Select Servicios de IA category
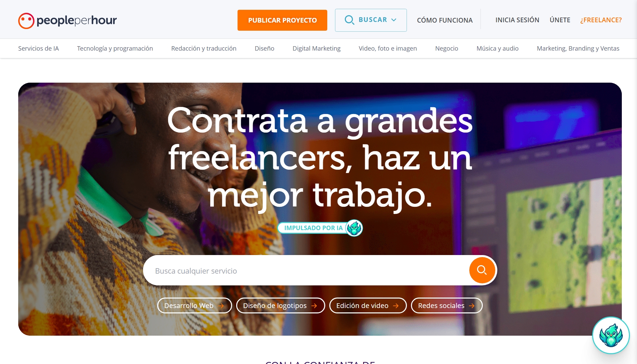This screenshot has width=637, height=364. (38, 48)
